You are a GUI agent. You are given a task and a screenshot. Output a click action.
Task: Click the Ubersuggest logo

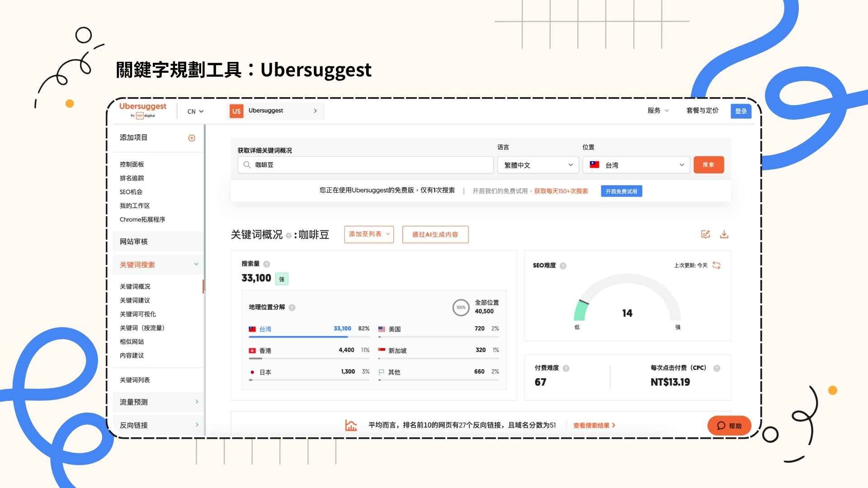(142, 110)
